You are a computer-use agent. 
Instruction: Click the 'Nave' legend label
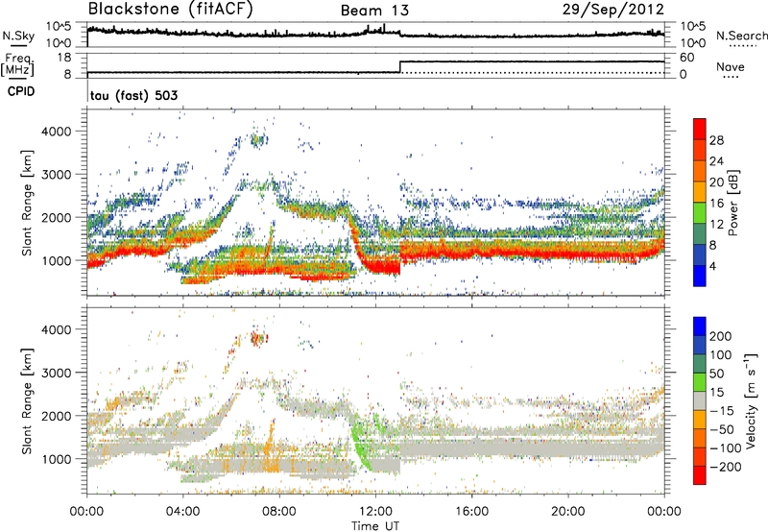(731, 66)
